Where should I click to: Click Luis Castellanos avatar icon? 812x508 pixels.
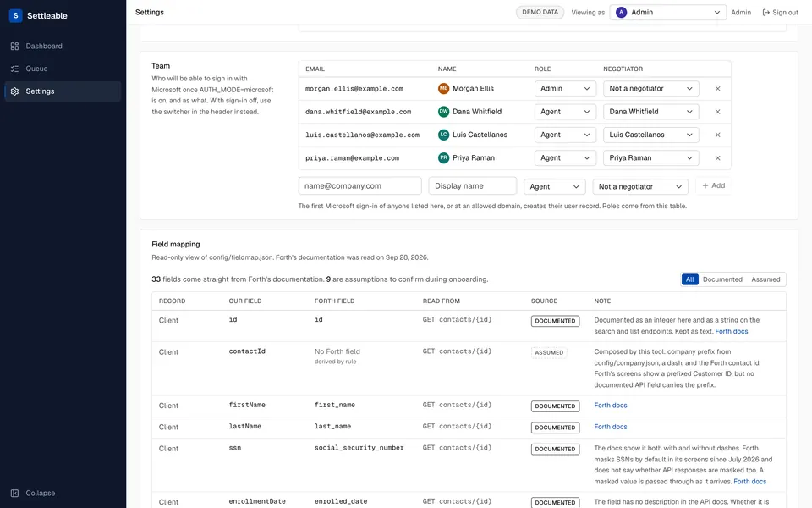pyautogui.click(x=443, y=135)
